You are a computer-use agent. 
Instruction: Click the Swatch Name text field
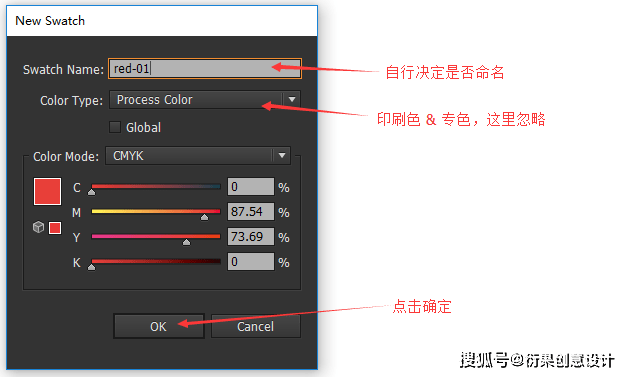[205, 69]
